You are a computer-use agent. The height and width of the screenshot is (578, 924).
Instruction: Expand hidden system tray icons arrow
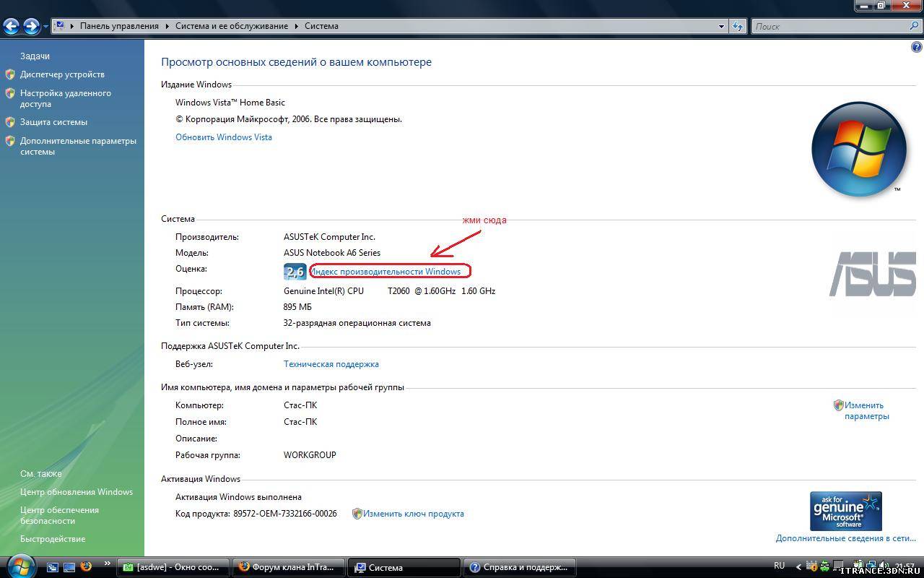click(x=798, y=567)
